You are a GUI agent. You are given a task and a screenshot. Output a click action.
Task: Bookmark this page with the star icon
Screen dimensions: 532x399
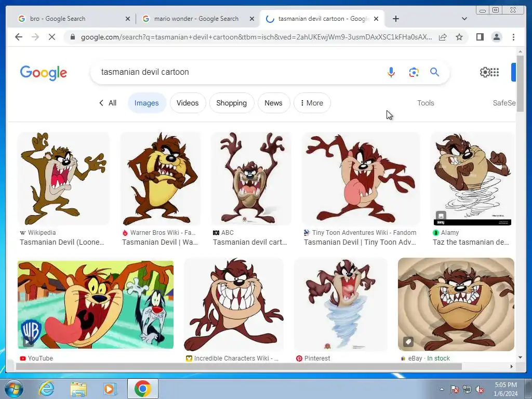pos(459,37)
